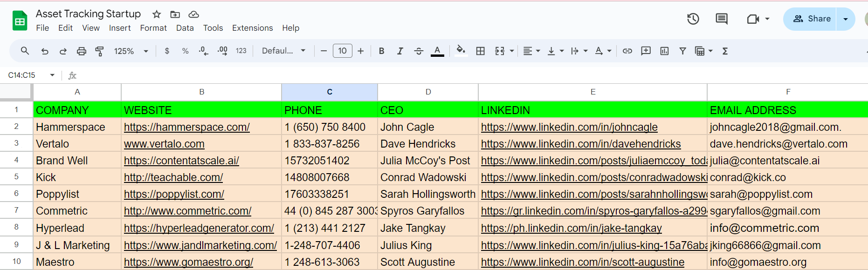Select column C header
The height and width of the screenshot is (270, 868).
(x=330, y=92)
